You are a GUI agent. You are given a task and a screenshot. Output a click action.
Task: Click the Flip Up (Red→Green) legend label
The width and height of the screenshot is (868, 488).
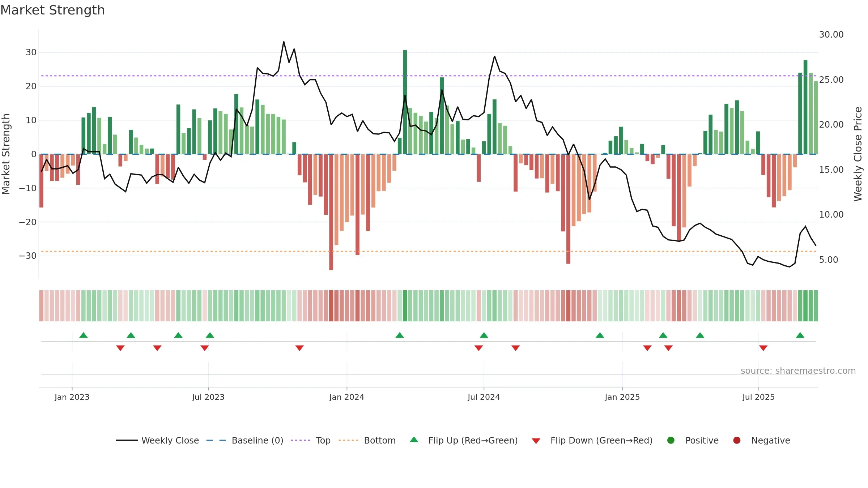click(473, 440)
